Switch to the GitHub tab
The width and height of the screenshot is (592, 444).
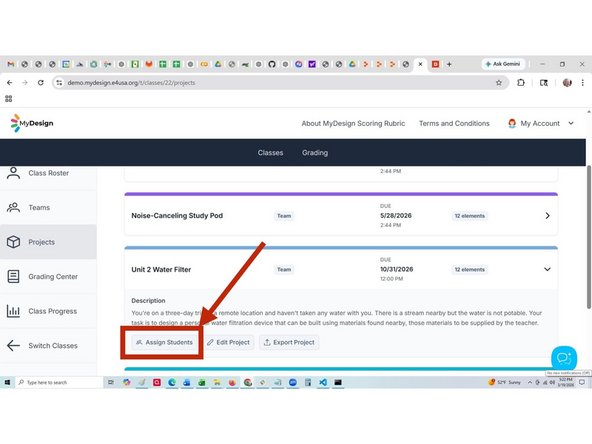click(272, 64)
